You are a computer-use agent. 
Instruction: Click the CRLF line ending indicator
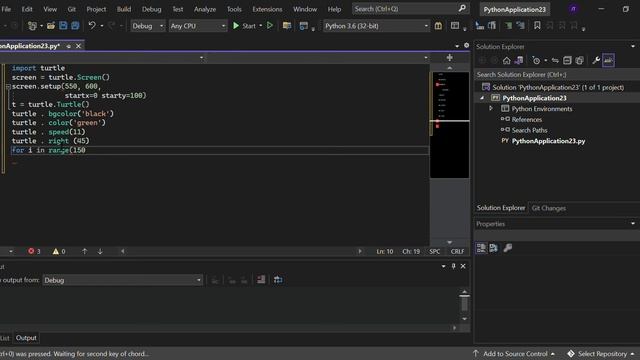tap(457, 251)
